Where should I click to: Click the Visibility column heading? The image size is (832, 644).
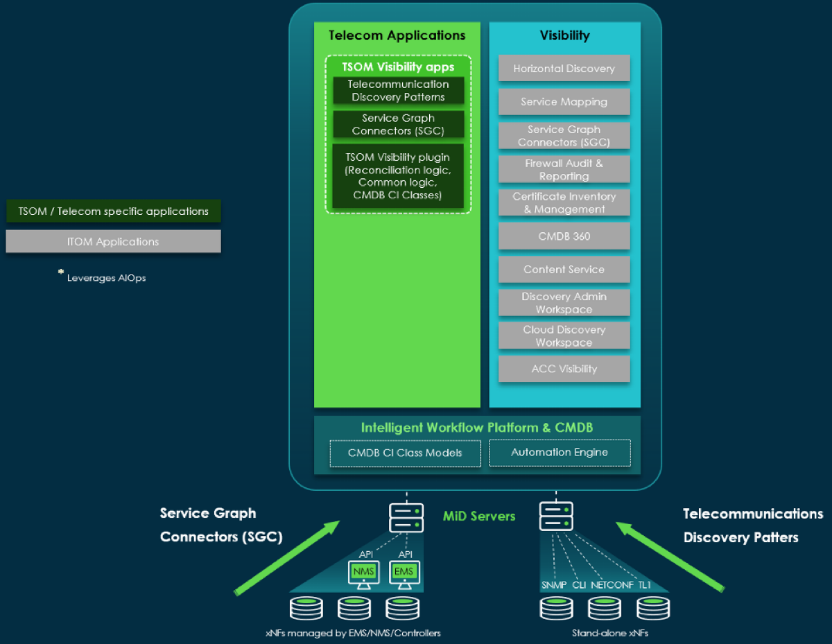pos(565,35)
